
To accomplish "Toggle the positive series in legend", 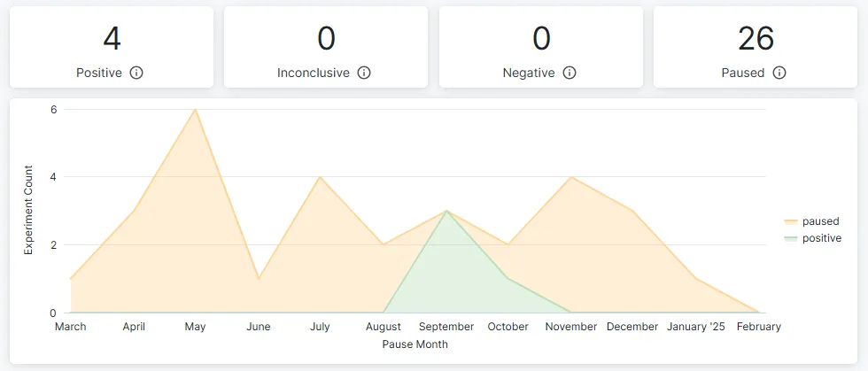I will tap(813, 238).
